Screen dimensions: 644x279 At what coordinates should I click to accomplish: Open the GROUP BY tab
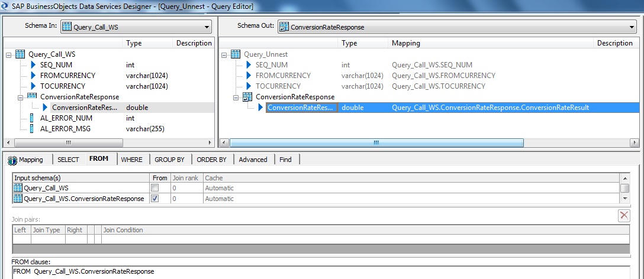[x=169, y=160]
